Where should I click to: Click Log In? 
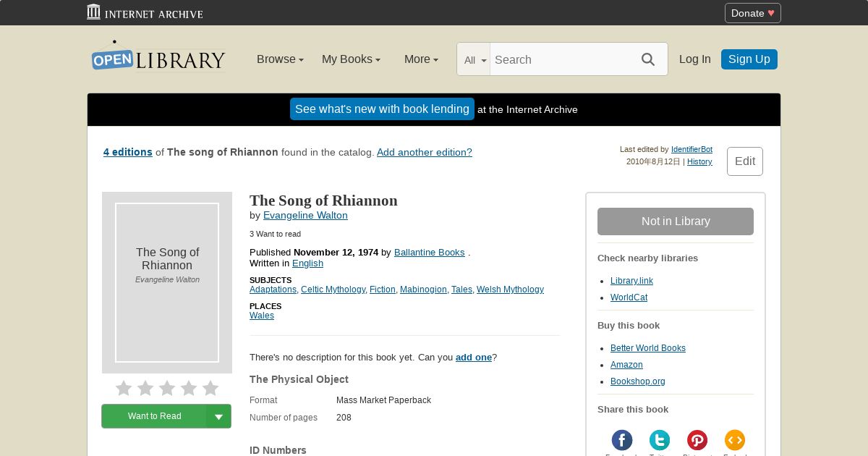point(694,59)
